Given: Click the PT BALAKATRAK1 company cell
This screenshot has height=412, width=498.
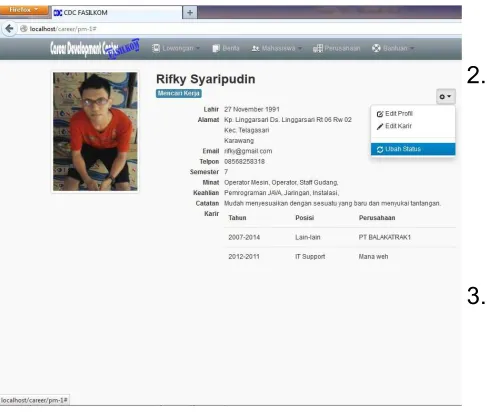Looking at the screenshot, I should tap(385, 237).
